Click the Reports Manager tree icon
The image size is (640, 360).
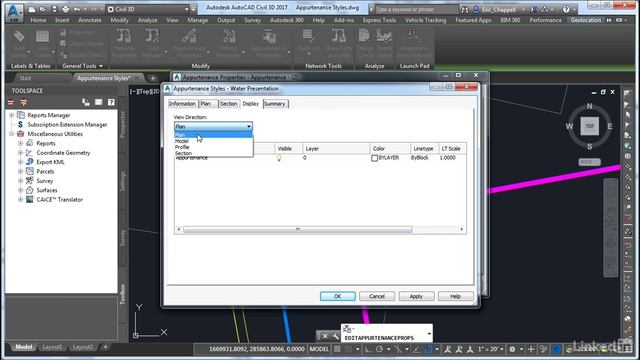pyautogui.click(x=21, y=115)
